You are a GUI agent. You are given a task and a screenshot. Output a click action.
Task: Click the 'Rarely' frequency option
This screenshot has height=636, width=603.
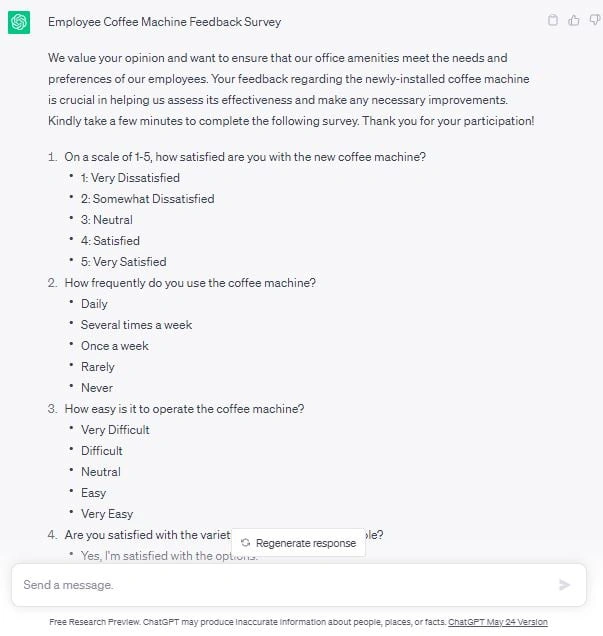(98, 367)
